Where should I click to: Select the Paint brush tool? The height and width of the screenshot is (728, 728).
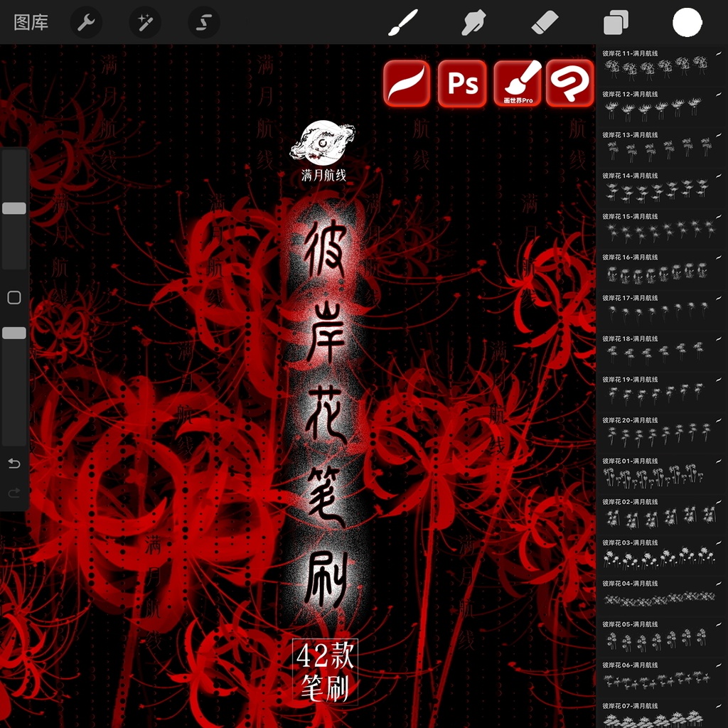point(402,22)
